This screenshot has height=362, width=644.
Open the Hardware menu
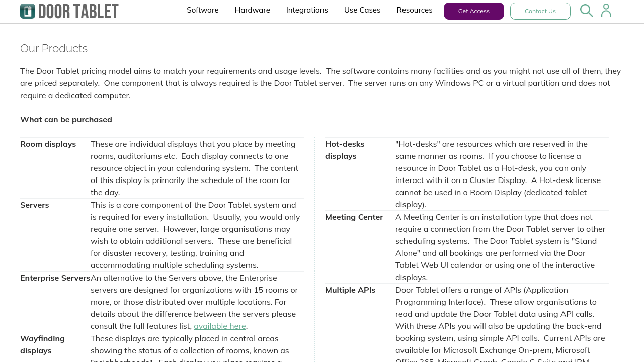(x=253, y=10)
